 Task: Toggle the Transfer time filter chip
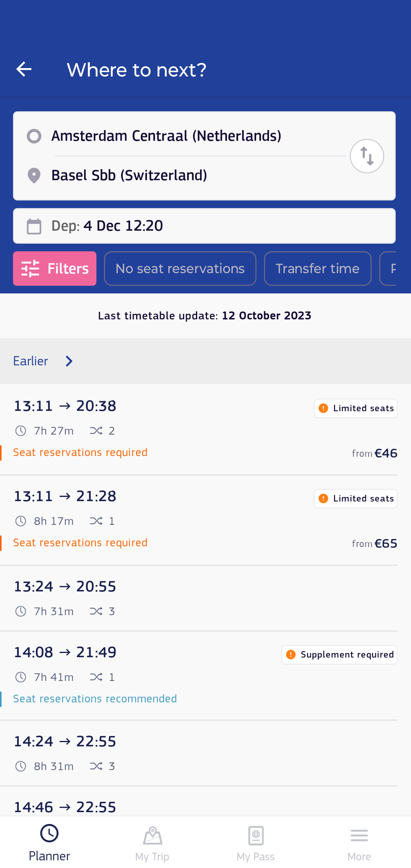pos(317,269)
